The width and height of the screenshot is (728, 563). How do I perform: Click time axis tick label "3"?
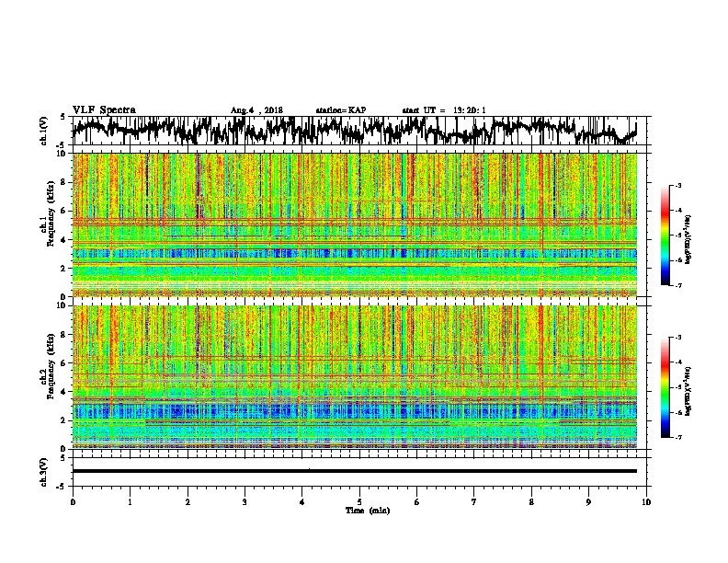point(245,502)
